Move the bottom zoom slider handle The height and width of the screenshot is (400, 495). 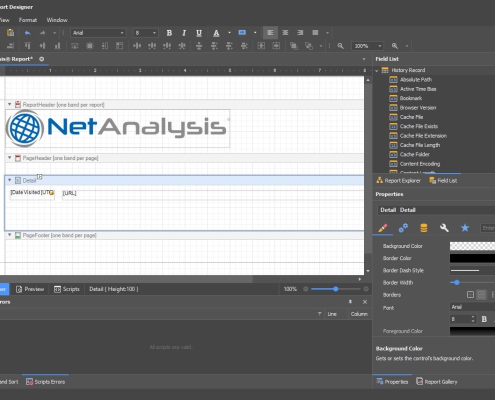336,289
